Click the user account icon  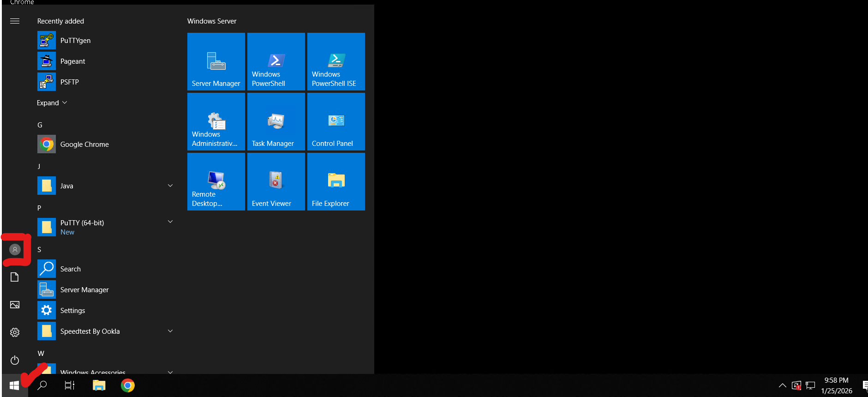[x=15, y=250]
